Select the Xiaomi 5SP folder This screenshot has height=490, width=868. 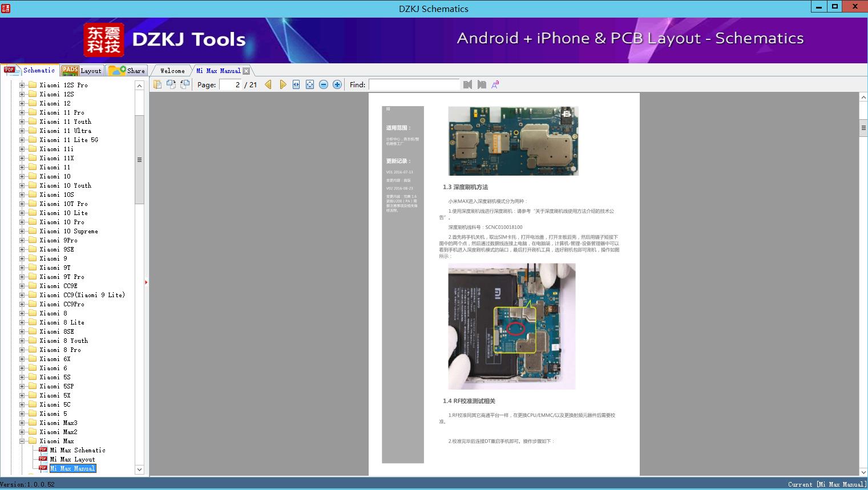tap(56, 386)
